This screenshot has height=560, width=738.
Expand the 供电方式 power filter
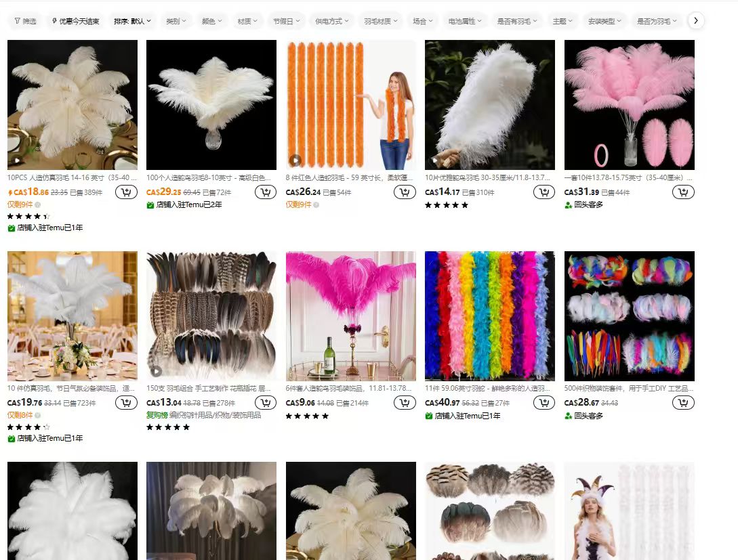(332, 21)
